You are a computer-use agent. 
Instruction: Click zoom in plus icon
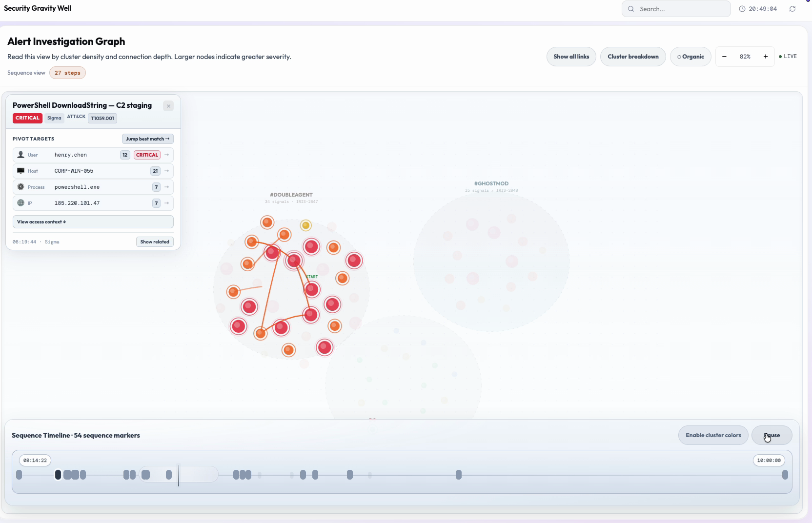coord(766,57)
